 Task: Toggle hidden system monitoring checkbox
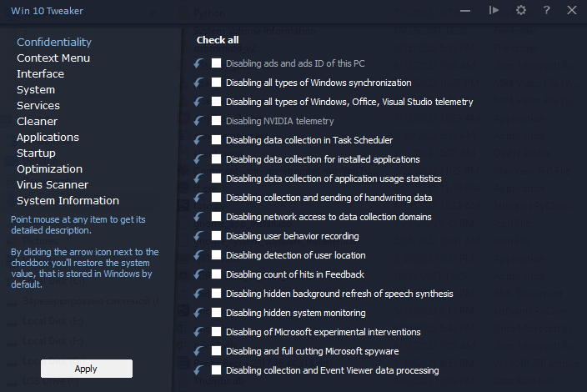tap(217, 313)
